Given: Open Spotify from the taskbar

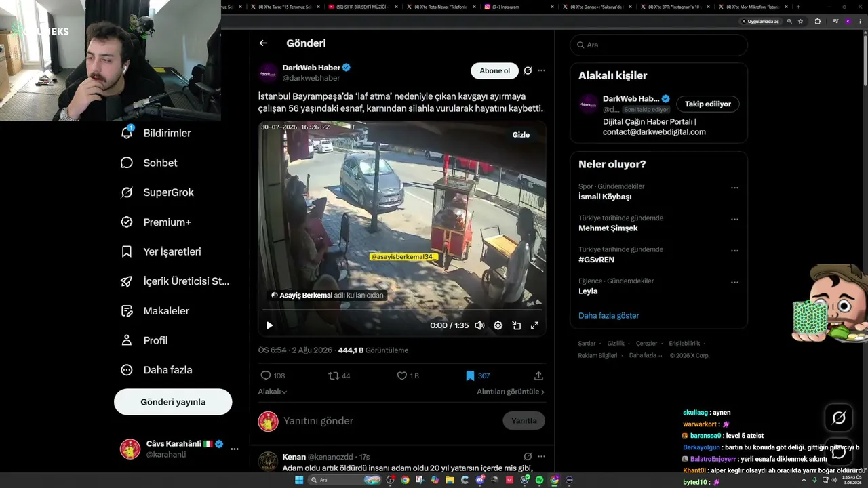Looking at the screenshot, I should pos(540,480).
